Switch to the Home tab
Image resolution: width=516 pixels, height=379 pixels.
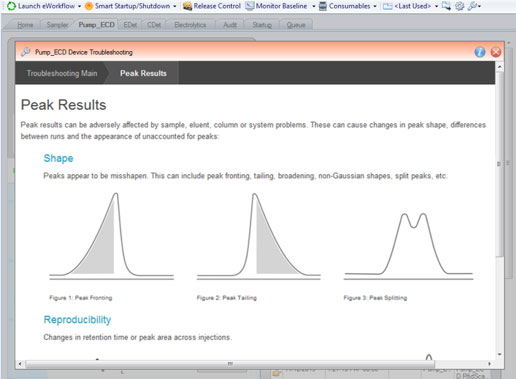(25, 25)
